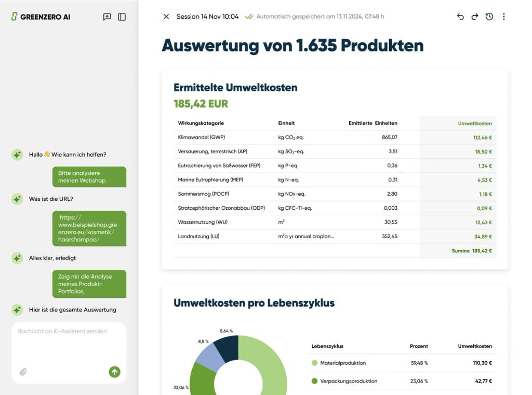The image size is (532, 395).
Task: Click the beispielshop URL message bubble
Action: (x=89, y=228)
